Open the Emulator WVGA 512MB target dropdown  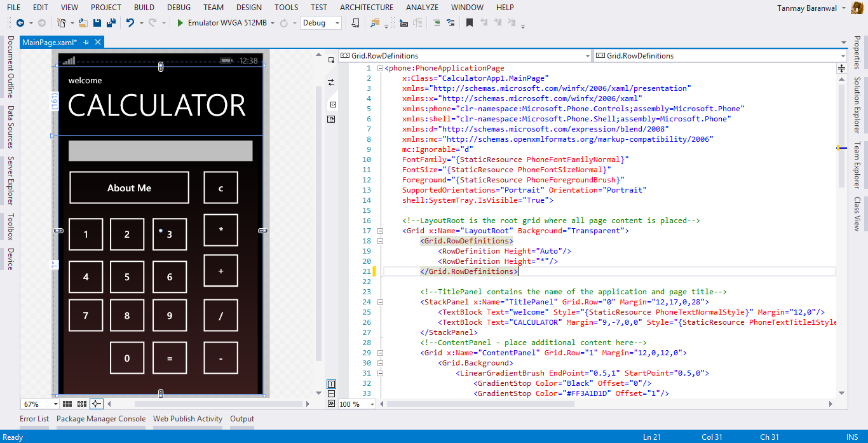[x=273, y=23]
